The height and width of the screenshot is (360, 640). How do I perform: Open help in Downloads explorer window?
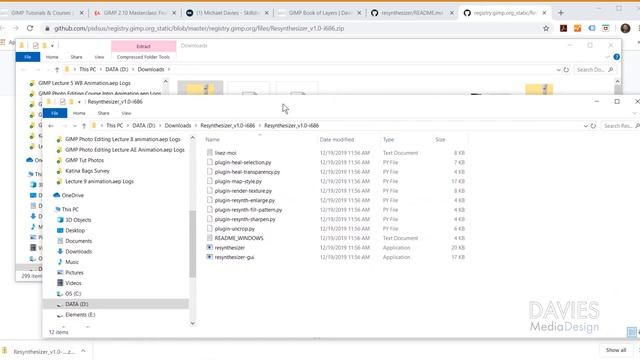[x=616, y=57]
